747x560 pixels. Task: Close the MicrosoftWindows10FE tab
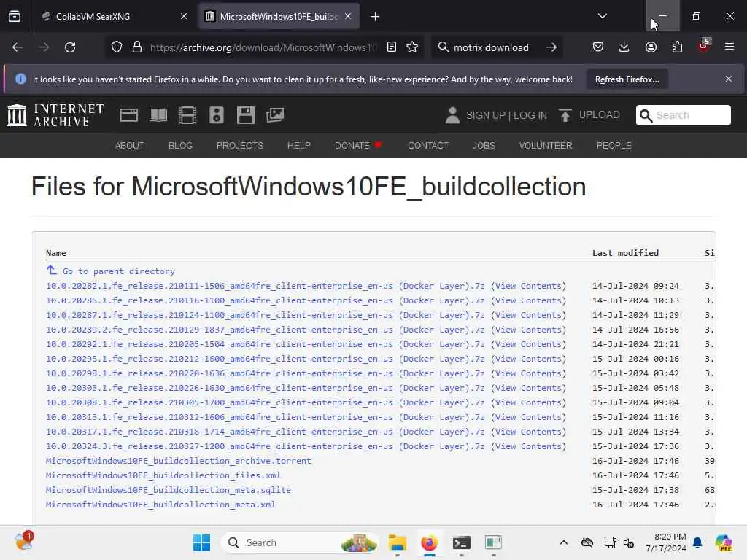348,17
